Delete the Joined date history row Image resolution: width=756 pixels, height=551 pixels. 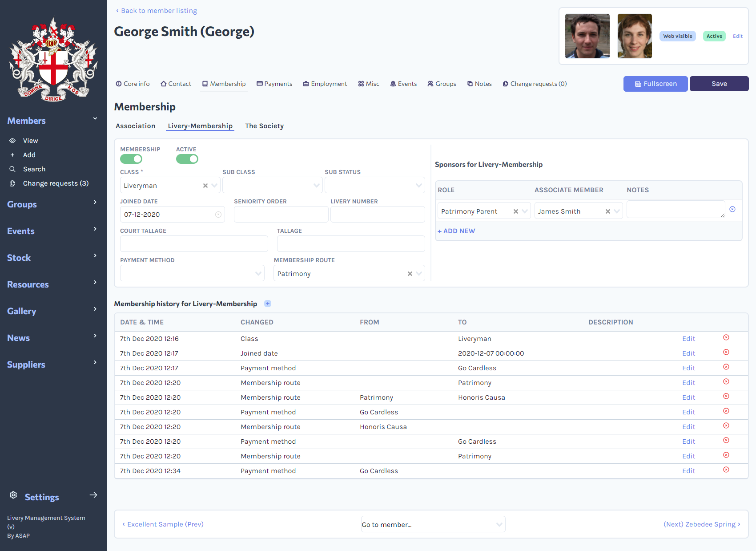pyautogui.click(x=726, y=352)
